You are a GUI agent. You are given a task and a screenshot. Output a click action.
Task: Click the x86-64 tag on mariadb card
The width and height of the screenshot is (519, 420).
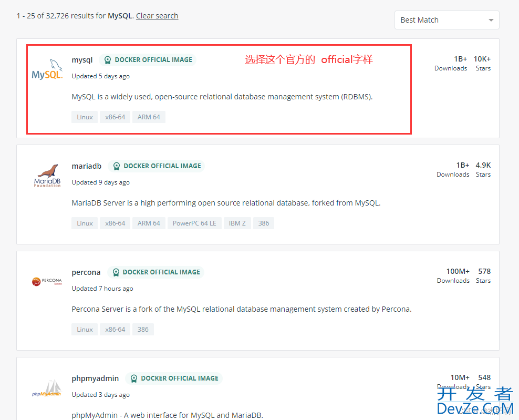pos(115,223)
